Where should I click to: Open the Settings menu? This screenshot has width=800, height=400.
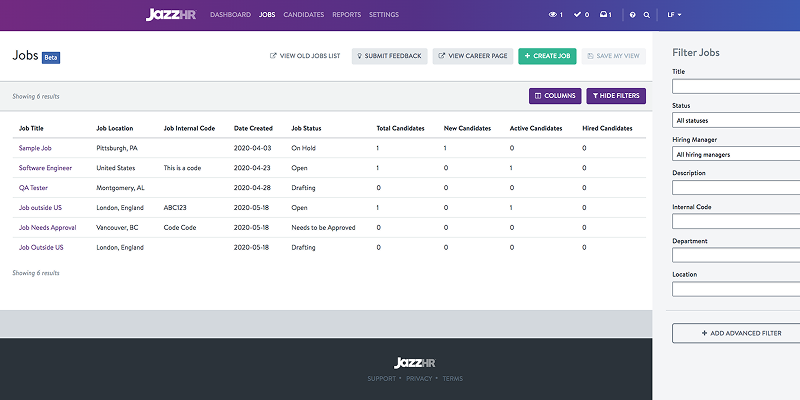[x=384, y=15]
